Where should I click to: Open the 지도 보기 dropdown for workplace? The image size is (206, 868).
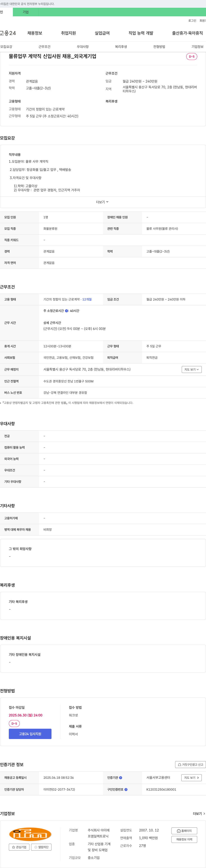(192, 370)
